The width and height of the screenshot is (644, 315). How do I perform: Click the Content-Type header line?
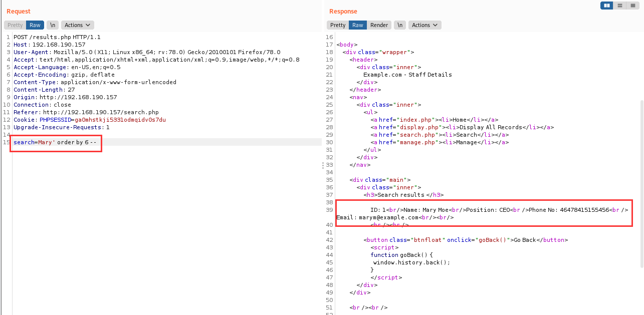95,82
